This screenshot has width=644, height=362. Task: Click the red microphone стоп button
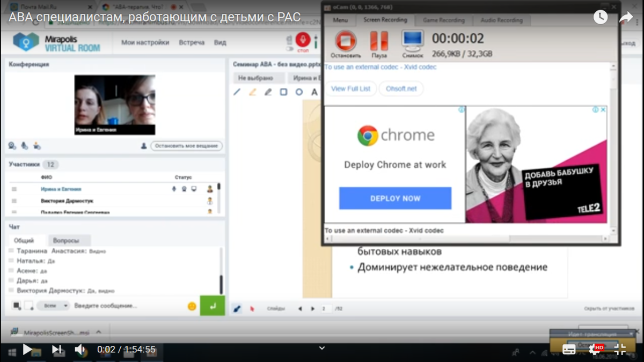pyautogui.click(x=303, y=41)
